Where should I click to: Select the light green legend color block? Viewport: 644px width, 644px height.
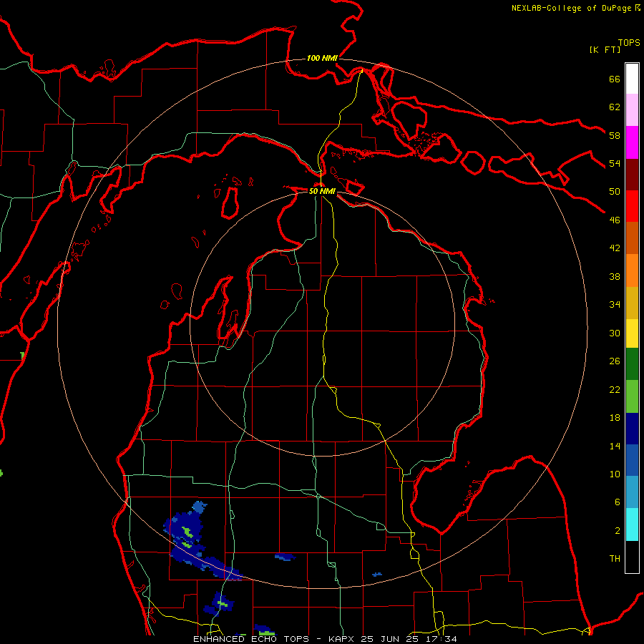click(x=632, y=396)
